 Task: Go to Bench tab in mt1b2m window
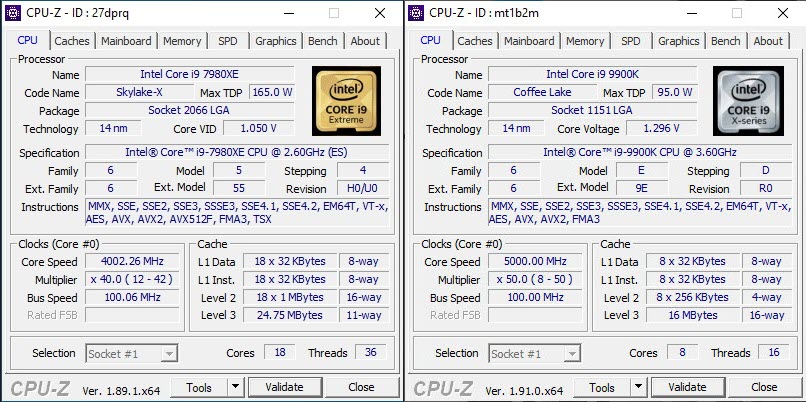[725, 41]
